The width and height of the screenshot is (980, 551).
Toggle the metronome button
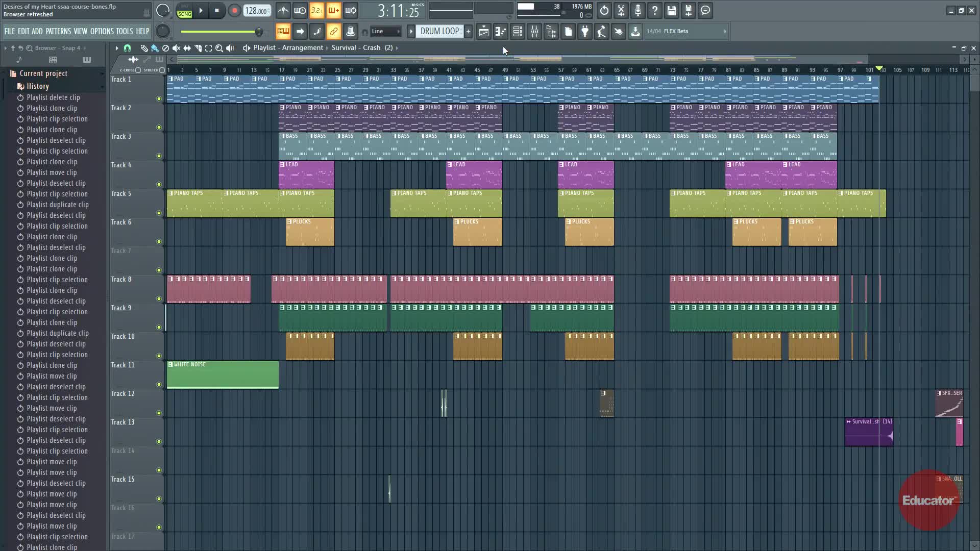coord(283,10)
